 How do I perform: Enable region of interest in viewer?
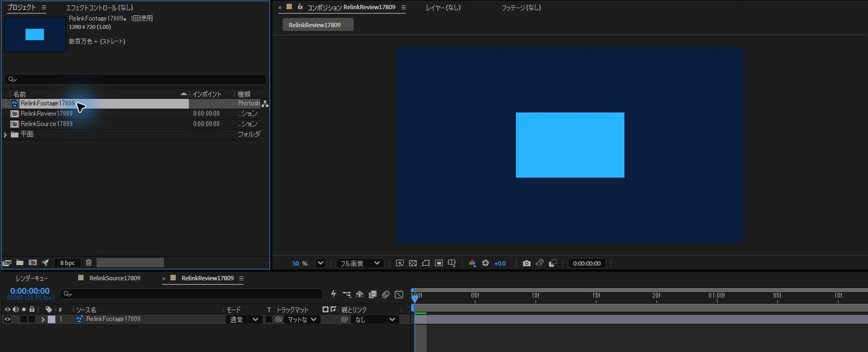[439, 263]
